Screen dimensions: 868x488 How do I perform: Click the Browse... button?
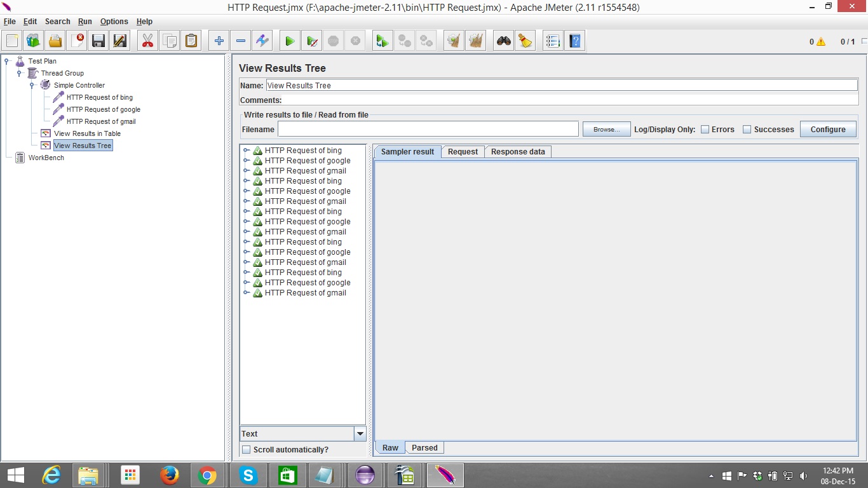tap(607, 130)
